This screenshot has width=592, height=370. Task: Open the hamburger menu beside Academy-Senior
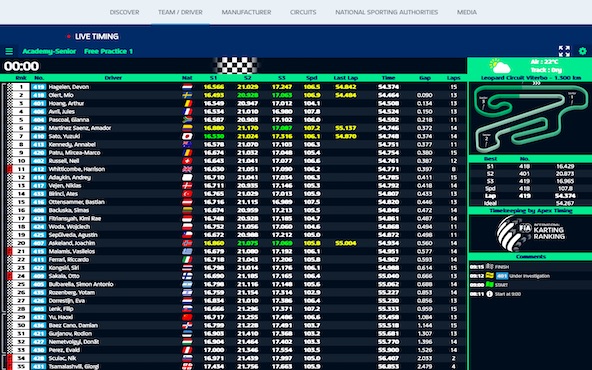click(9, 51)
